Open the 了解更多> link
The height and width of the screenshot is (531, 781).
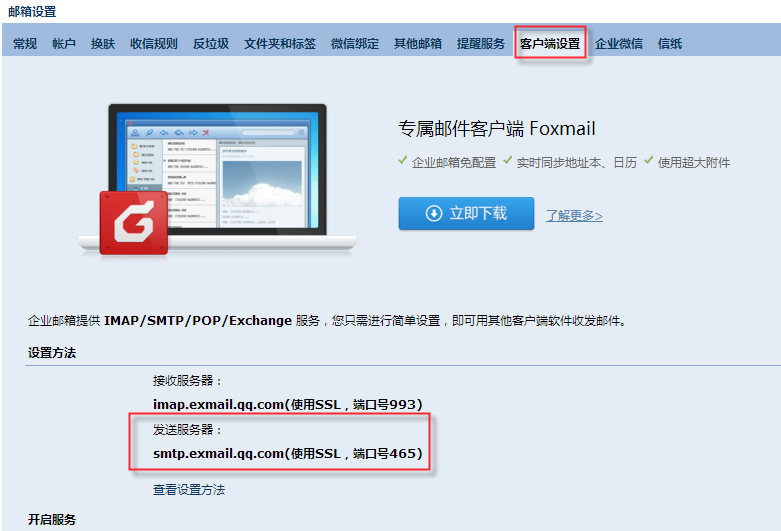point(574,216)
